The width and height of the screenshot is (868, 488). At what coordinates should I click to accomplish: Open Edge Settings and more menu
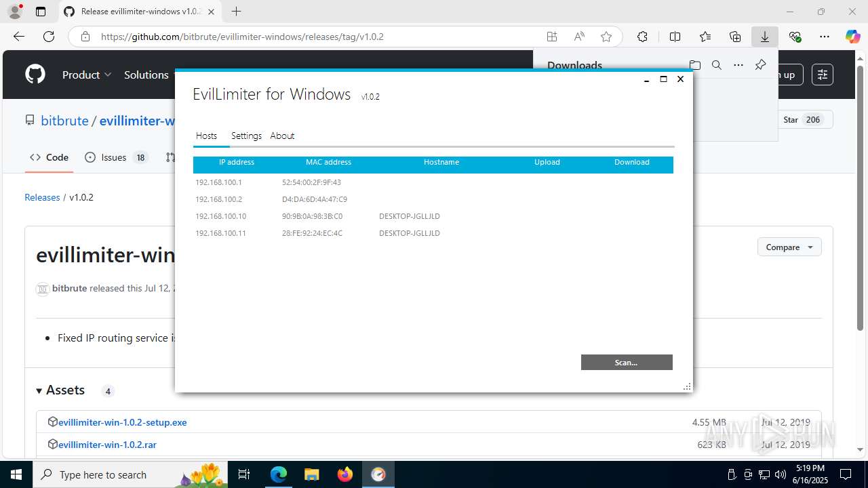click(825, 37)
